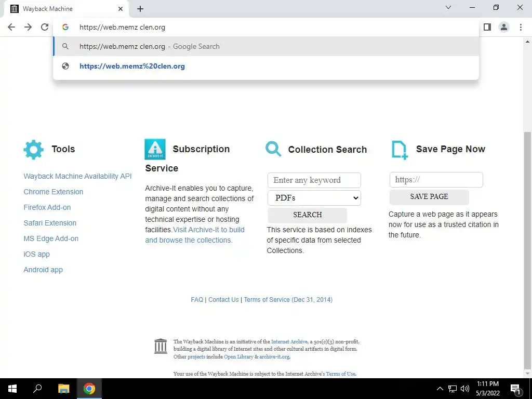Click the scrollbar up arrow
532x399 pixels.
tap(528, 42)
